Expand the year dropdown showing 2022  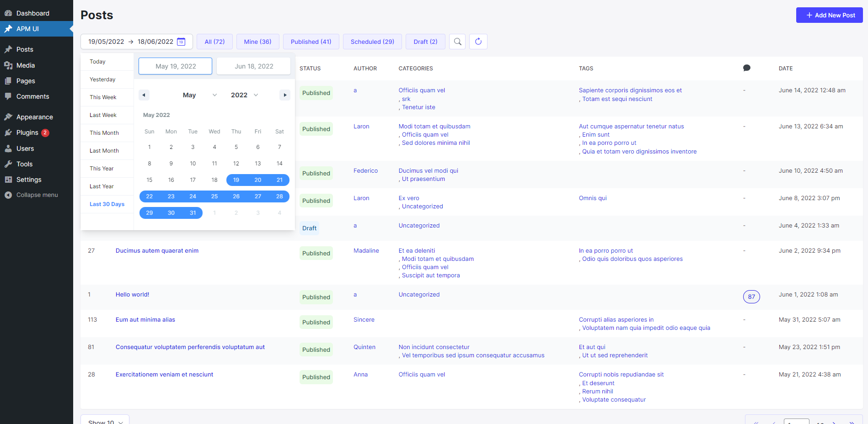pyautogui.click(x=245, y=95)
